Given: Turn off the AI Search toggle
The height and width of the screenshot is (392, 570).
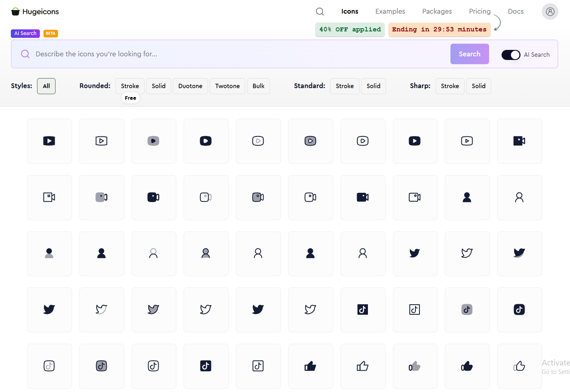Looking at the screenshot, I should click(x=511, y=55).
